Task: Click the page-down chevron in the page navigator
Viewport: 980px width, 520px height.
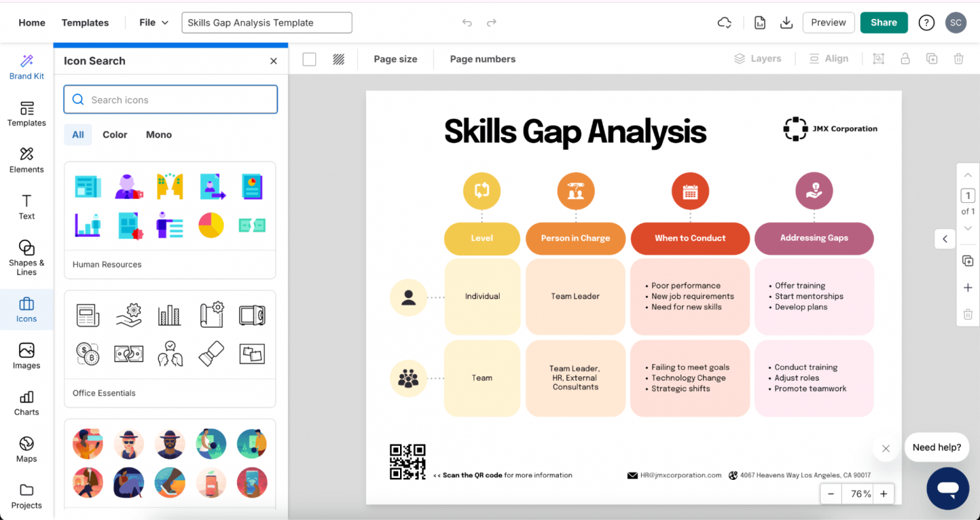Action: tap(968, 228)
